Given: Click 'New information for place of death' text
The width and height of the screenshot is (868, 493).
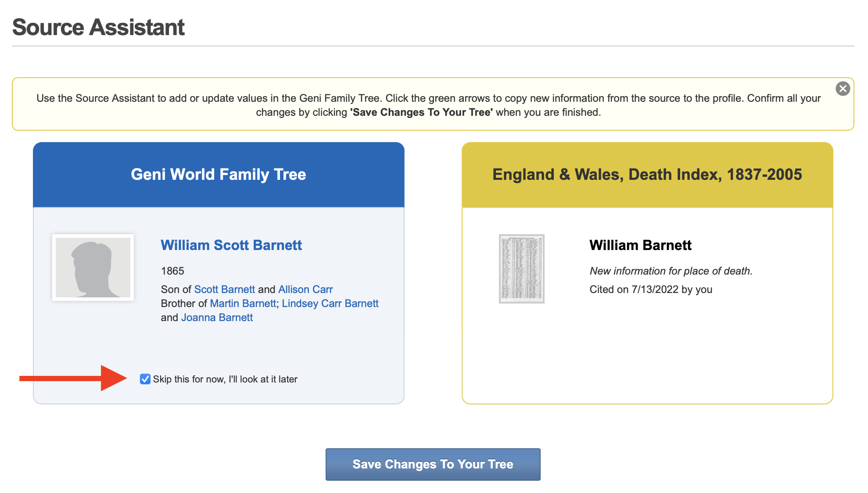Looking at the screenshot, I should click(x=671, y=271).
